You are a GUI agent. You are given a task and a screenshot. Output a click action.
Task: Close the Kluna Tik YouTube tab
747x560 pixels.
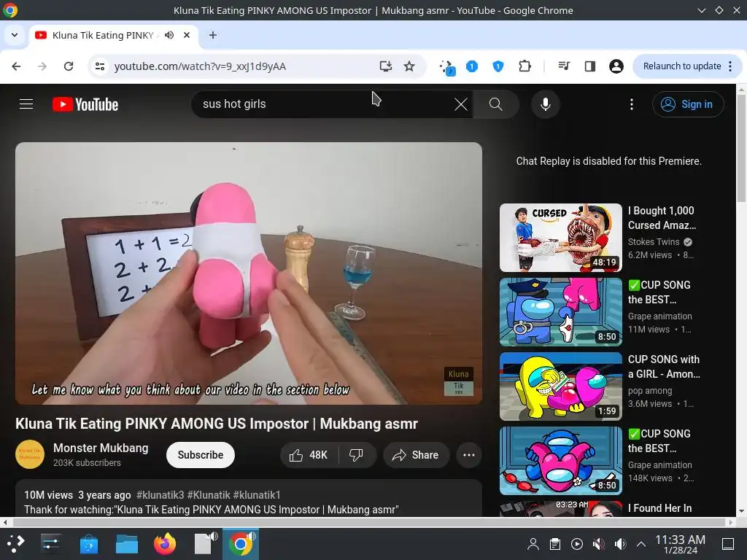187,35
